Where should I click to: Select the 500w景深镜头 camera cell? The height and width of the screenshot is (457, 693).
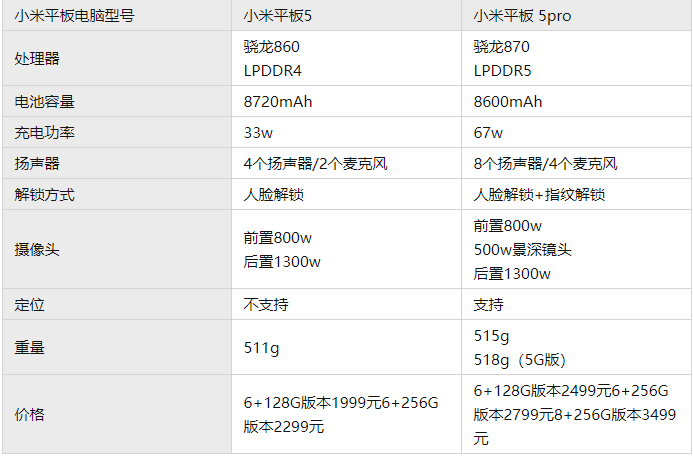click(523, 250)
